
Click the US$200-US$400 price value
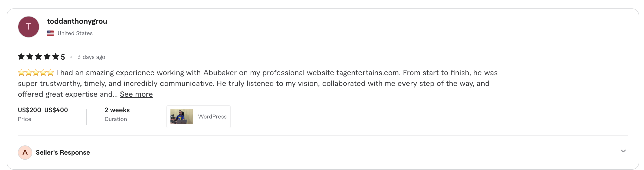[43, 110]
